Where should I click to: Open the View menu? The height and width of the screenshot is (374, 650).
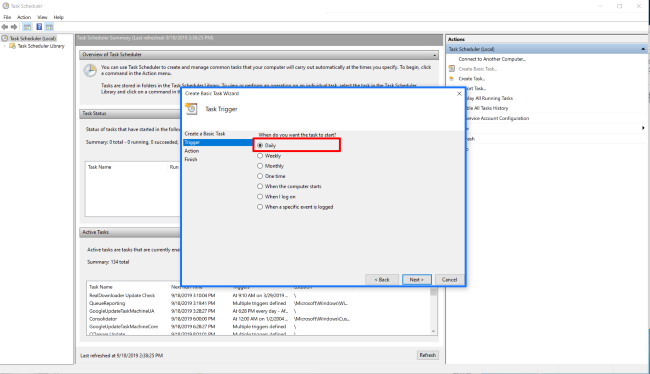(x=42, y=17)
